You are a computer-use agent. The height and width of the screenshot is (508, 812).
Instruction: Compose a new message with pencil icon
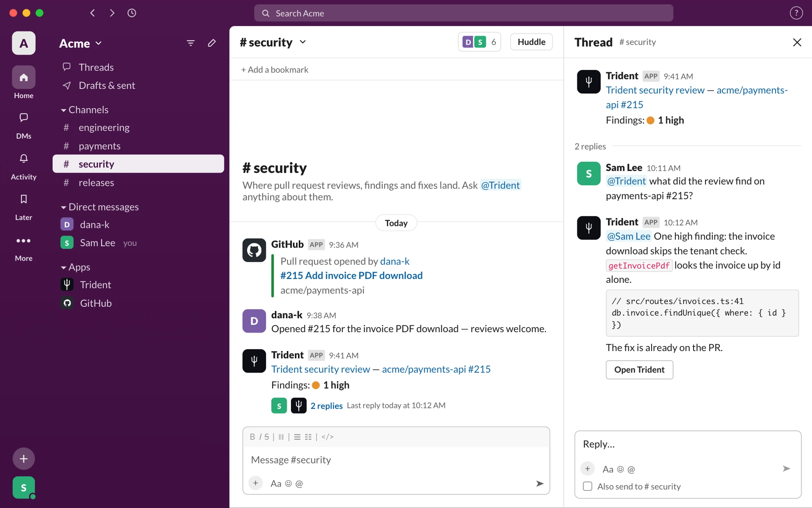[212, 43]
